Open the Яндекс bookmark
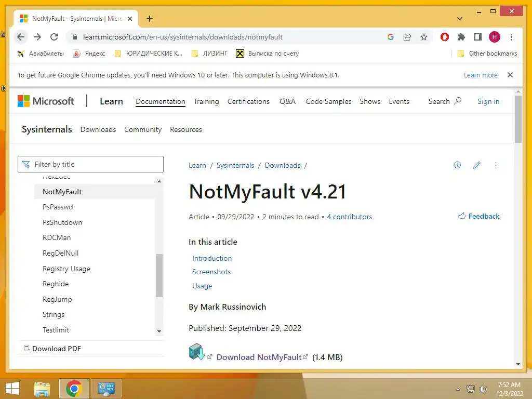Viewport: 532px width, 399px height. tap(89, 54)
